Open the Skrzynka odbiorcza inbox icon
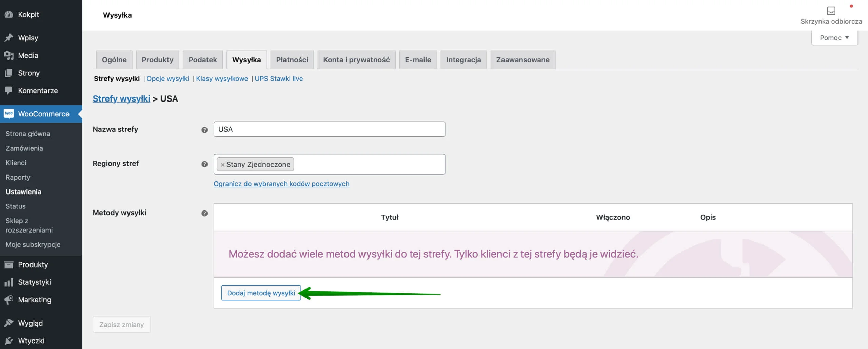This screenshot has height=349, width=868. tap(831, 11)
